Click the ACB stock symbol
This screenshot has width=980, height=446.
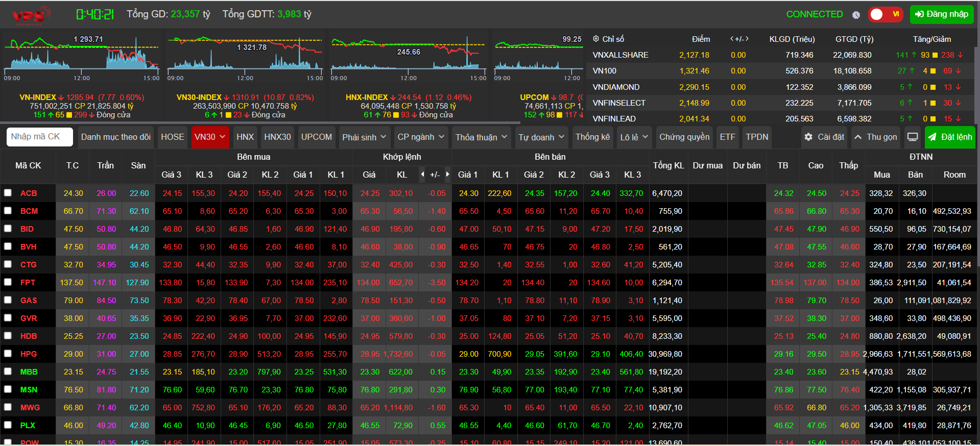tap(29, 193)
